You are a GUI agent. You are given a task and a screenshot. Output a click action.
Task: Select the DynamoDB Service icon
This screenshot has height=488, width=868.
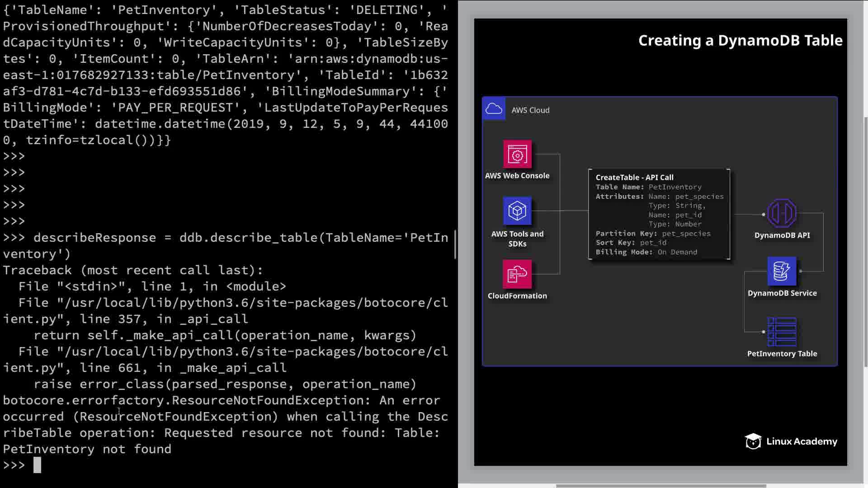782,271
